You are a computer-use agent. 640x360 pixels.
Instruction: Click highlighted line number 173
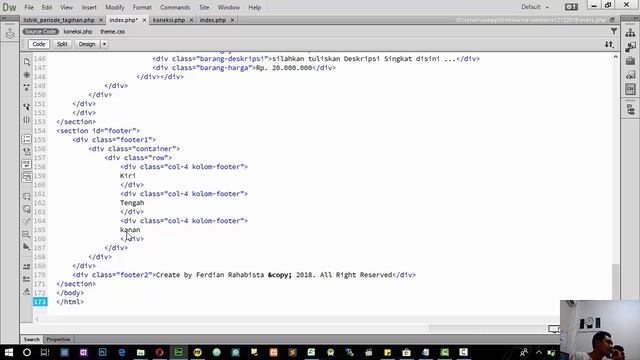tap(40, 302)
